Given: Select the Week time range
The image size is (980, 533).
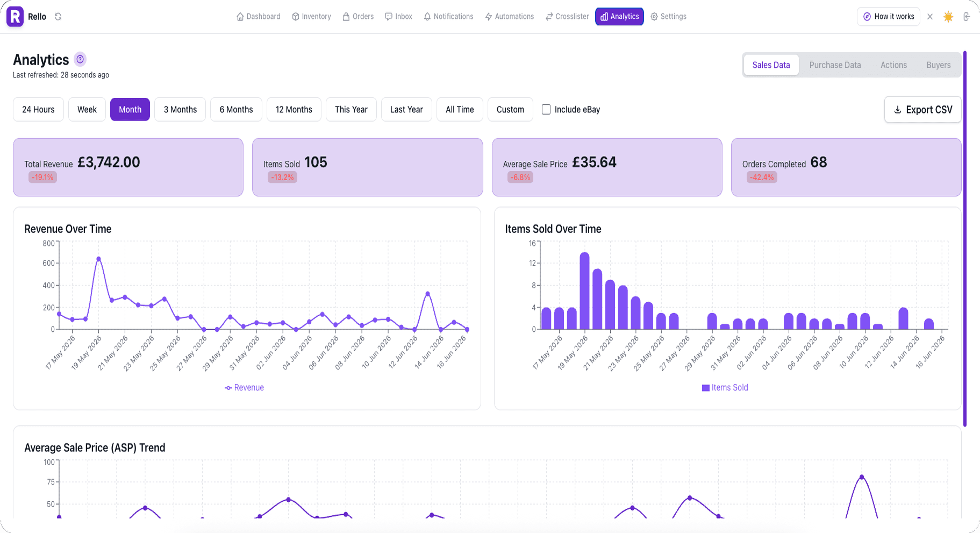Looking at the screenshot, I should click(87, 110).
